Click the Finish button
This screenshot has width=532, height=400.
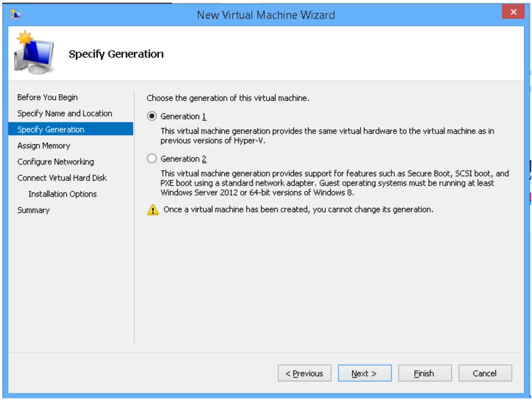pyautogui.click(x=425, y=373)
